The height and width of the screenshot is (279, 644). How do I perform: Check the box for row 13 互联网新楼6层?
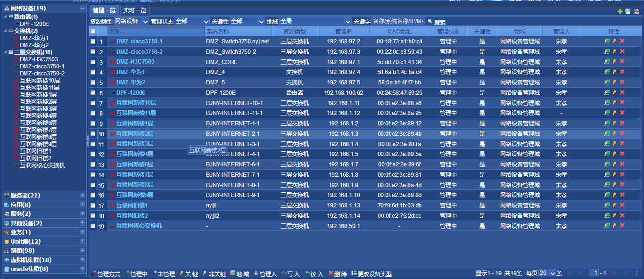[93, 164]
